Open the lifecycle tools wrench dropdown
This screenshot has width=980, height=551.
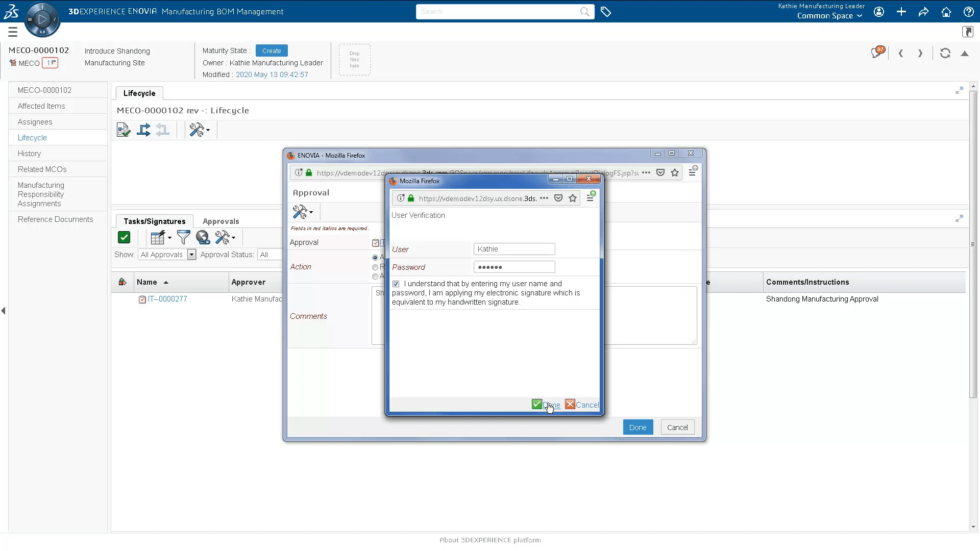199,130
